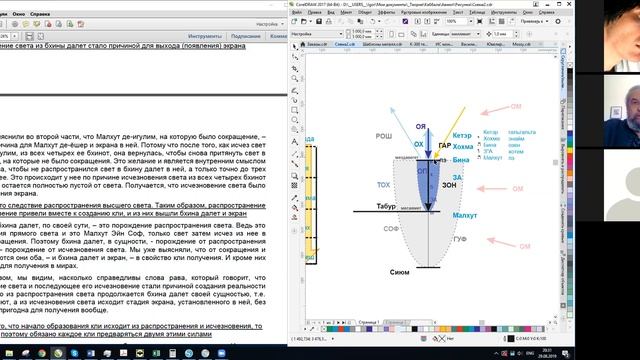640x360 pixels.
Task: Click the nudge distance input field
Action: click(x=502, y=34)
